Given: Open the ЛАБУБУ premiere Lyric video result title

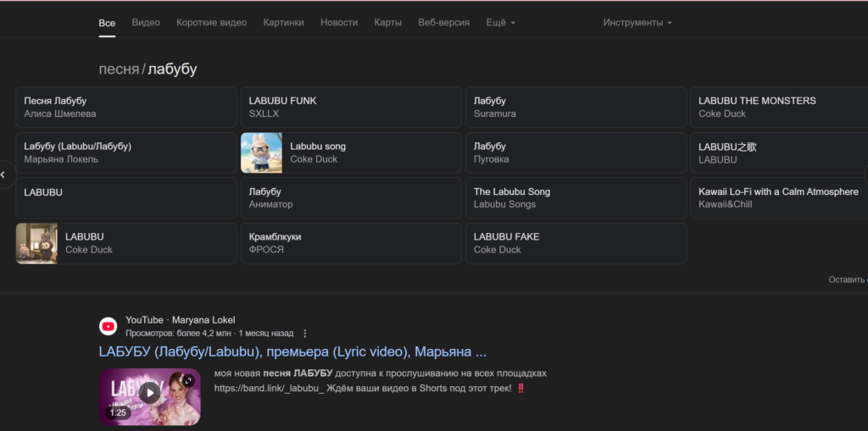Looking at the screenshot, I should (292, 352).
